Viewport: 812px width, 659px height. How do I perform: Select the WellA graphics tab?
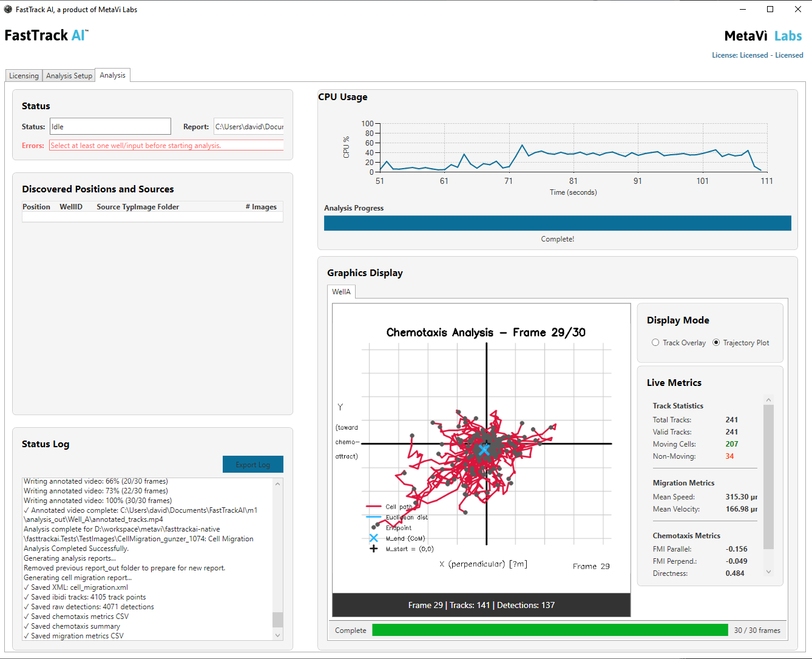341,292
